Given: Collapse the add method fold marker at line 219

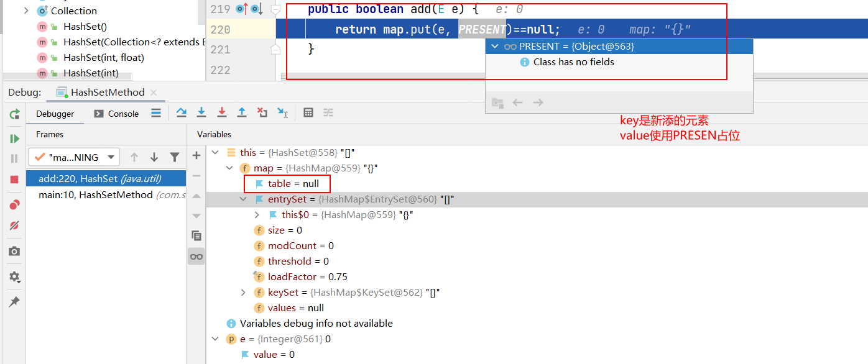Looking at the screenshot, I should [275, 9].
